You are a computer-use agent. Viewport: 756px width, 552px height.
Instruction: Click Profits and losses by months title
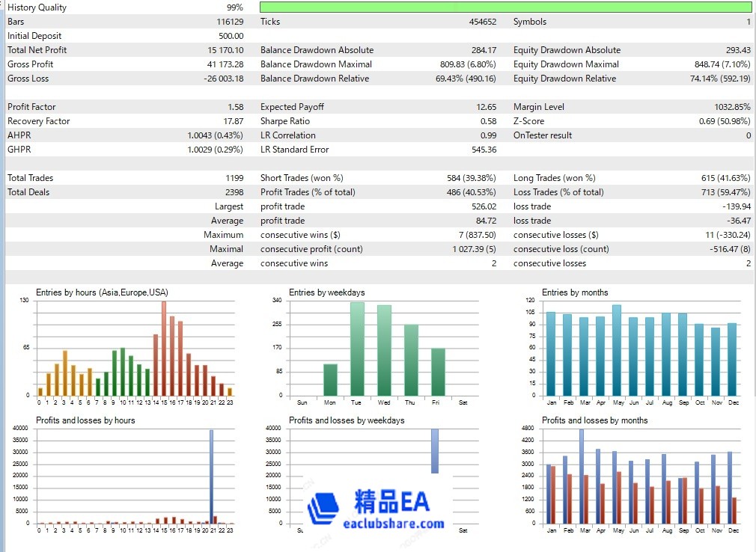pos(594,420)
